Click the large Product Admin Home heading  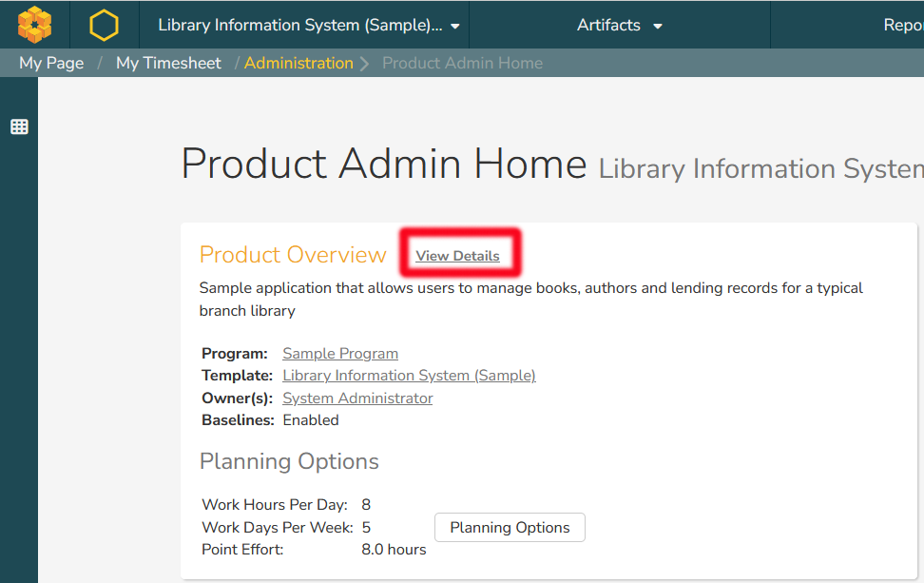tap(383, 165)
